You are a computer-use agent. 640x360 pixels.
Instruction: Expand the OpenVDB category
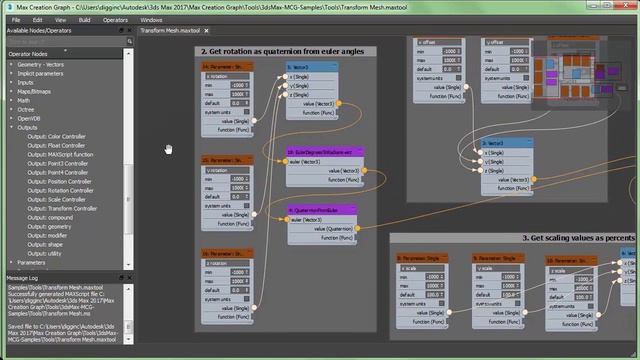(x=11, y=118)
